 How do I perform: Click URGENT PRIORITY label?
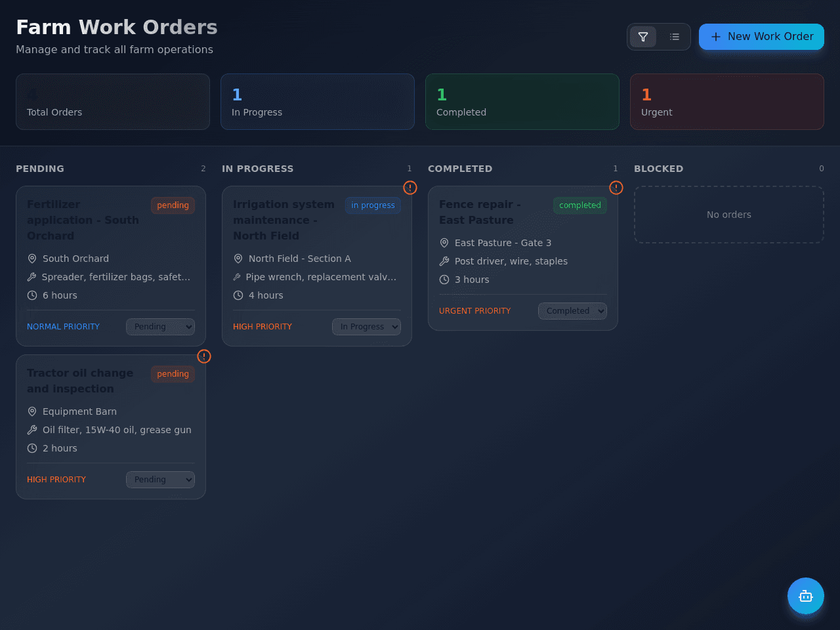pyautogui.click(x=474, y=311)
